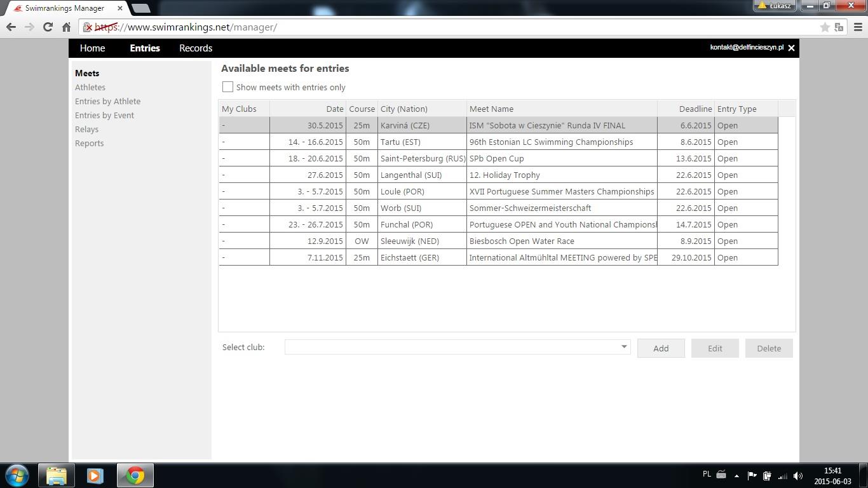Click the insecure HTTPS lock icon

click(x=88, y=27)
